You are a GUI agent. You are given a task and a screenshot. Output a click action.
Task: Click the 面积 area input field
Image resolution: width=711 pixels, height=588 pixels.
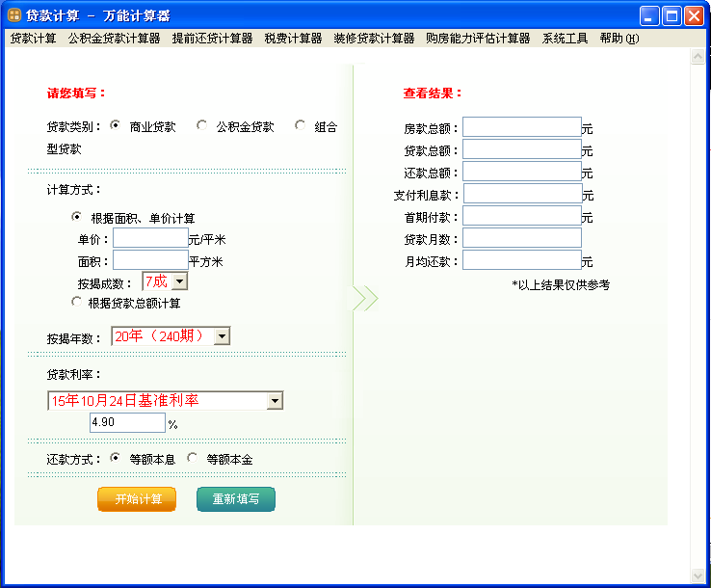click(x=150, y=260)
